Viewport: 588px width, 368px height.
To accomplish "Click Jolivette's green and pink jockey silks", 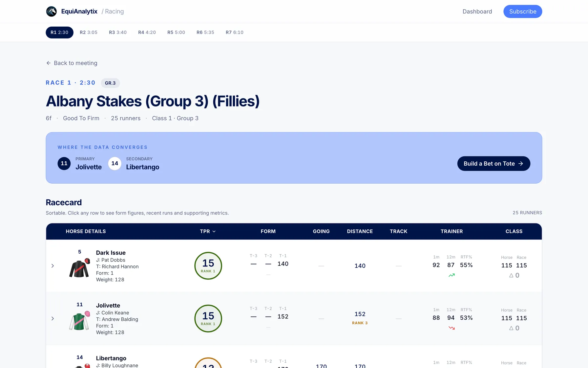I will 79,320.
